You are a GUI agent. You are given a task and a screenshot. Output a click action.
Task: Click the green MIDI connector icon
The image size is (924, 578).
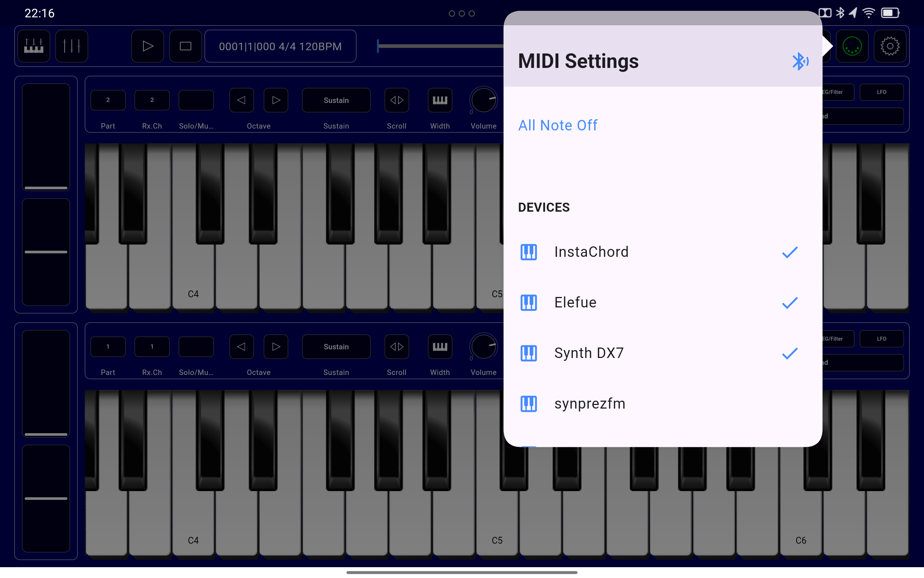tap(852, 46)
